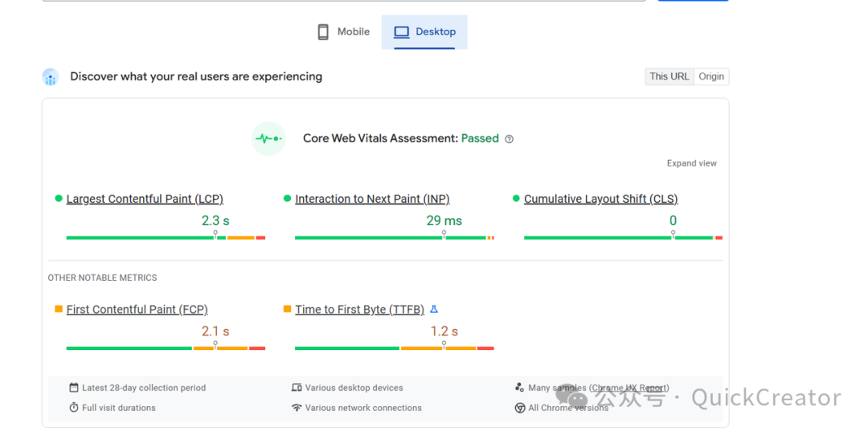
Task: Click the calendar icon for collection period
Action: coord(74,388)
